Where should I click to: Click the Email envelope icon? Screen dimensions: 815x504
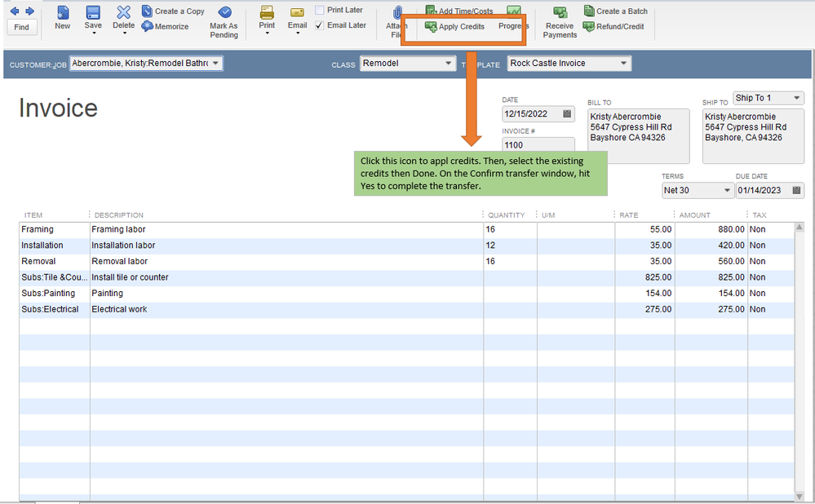297,12
